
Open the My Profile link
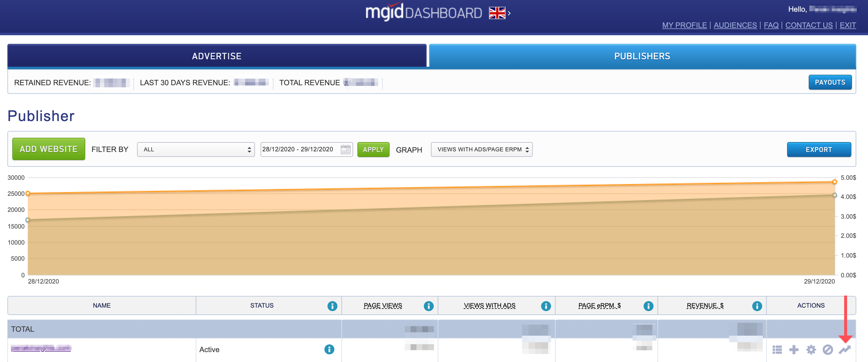coord(684,25)
